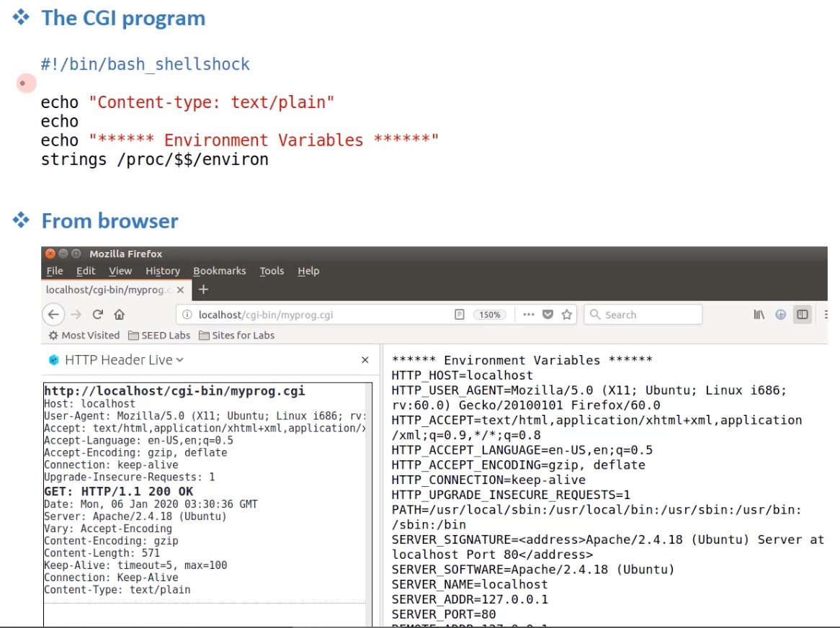Screen dimensions: 840x628
Task: Go to home page via house icon
Action: (x=119, y=315)
